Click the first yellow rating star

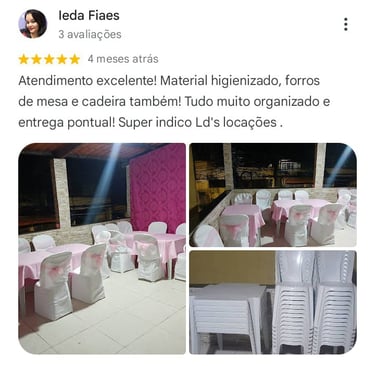point(24,59)
